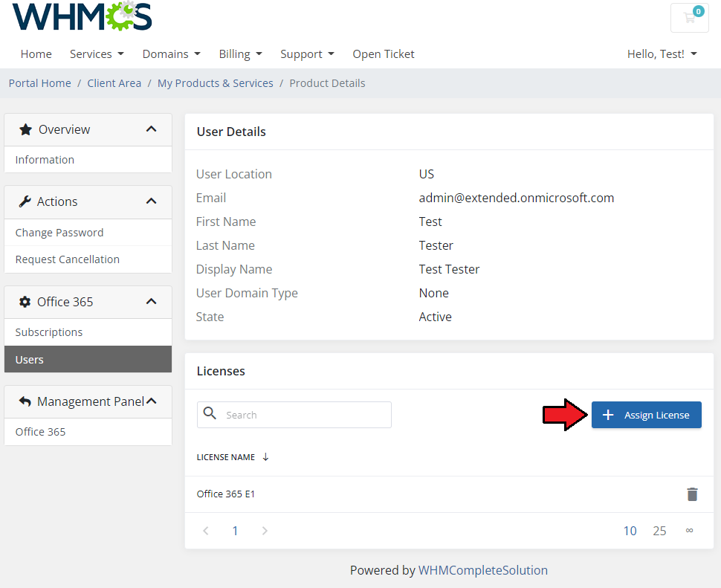Delete the Office 365 E1 license

692,494
